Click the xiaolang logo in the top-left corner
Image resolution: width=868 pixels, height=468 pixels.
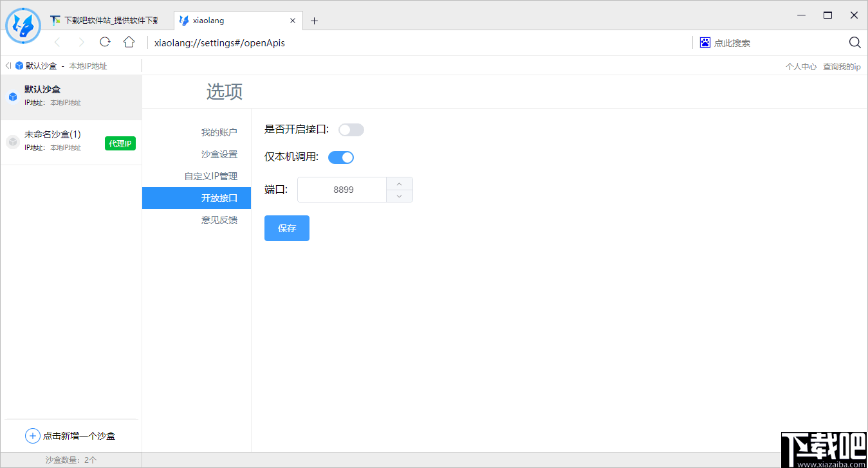point(23,26)
